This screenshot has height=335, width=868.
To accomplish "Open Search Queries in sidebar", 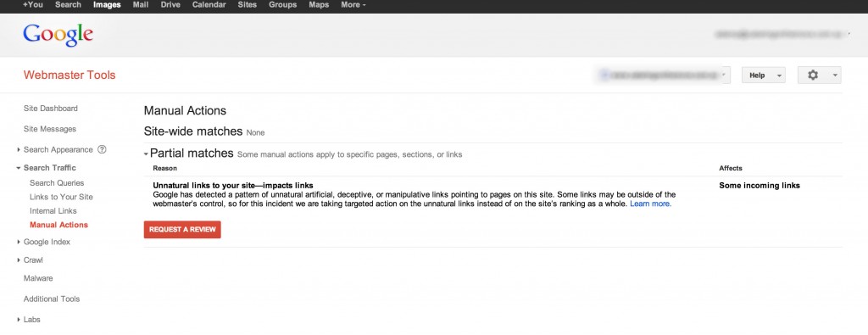I will coord(57,182).
